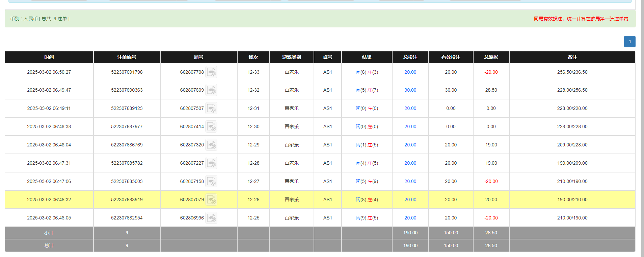Go to page 1 in pagination

(x=629, y=42)
